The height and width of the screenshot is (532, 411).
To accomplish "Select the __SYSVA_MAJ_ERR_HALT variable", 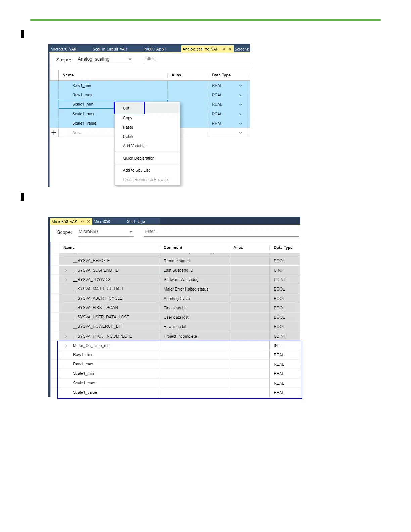I will click(176, 289).
